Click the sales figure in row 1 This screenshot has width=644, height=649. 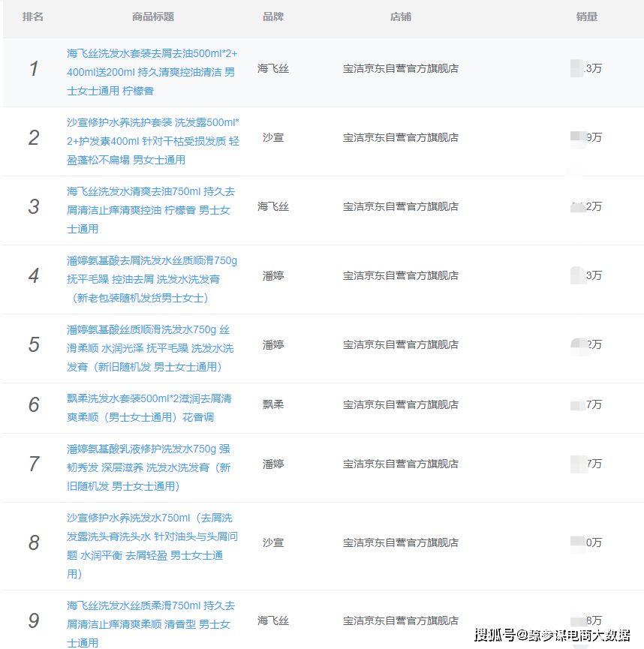click(x=586, y=68)
